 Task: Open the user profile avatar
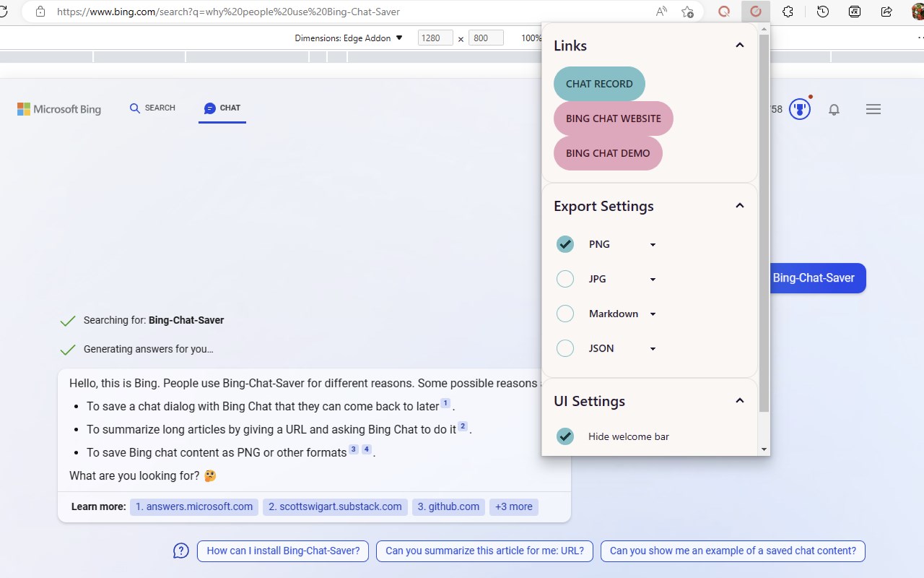tap(918, 12)
